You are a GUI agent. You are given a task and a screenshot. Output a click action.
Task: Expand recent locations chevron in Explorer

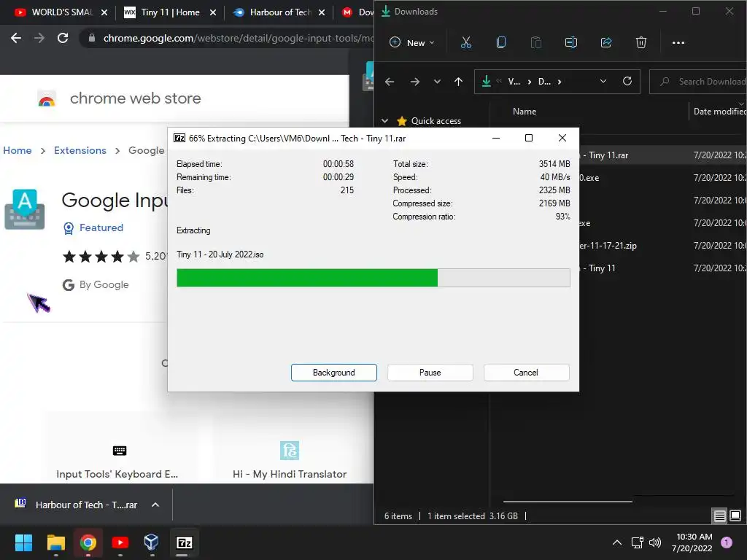tap(437, 82)
